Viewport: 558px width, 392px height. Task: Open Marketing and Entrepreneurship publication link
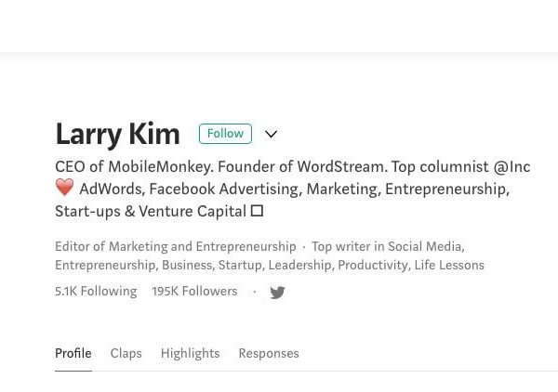(x=202, y=246)
